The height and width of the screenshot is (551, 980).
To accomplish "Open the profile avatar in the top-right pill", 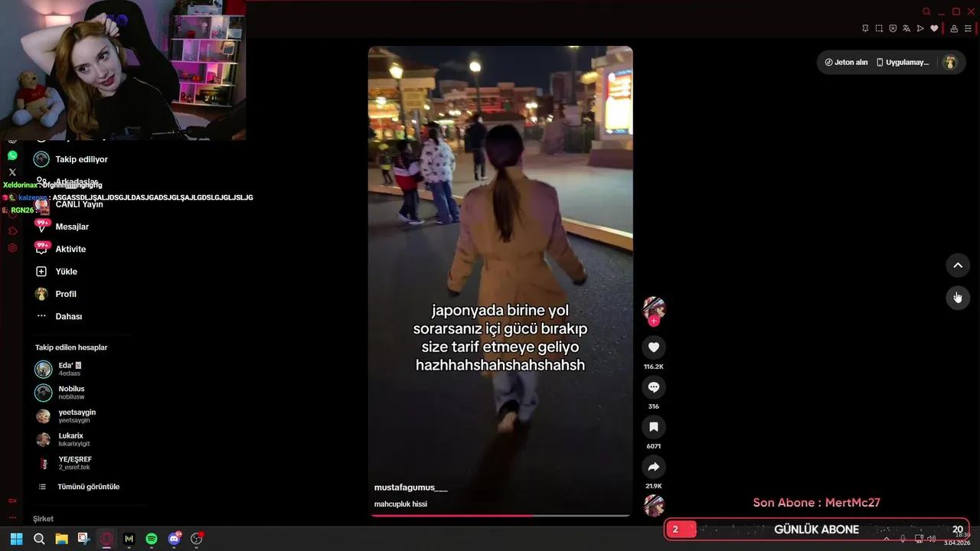I will pyautogui.click(x=950, y=63).
